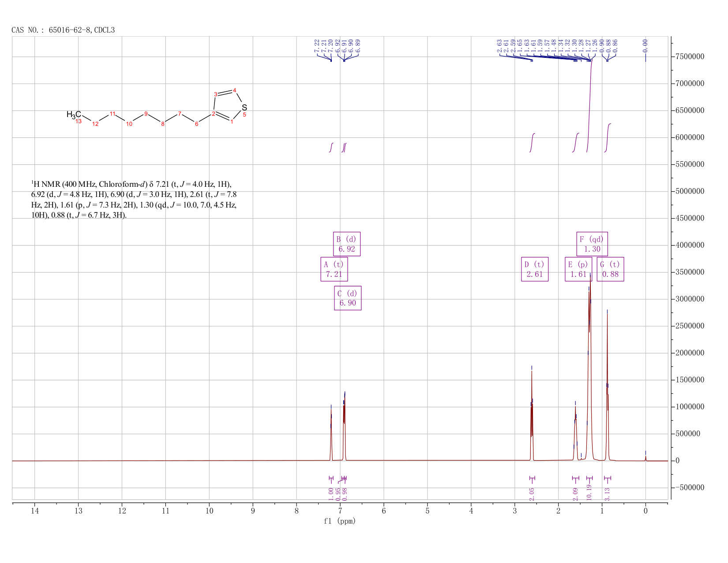This screenshot has height=563, width=728.
Task: Select multiplet box C (d) 6.90
Action: pos(348,298)
